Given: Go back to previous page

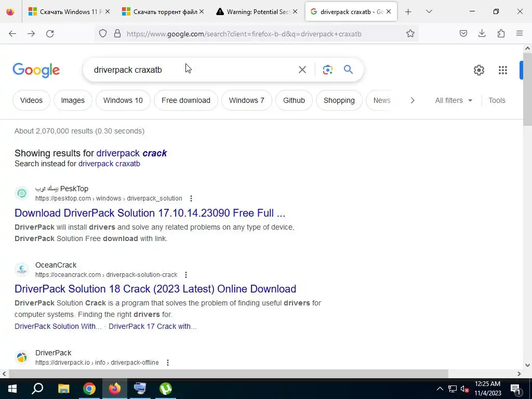Looking at the screenshot, I should pyautogui.click(x=12, y=34).
